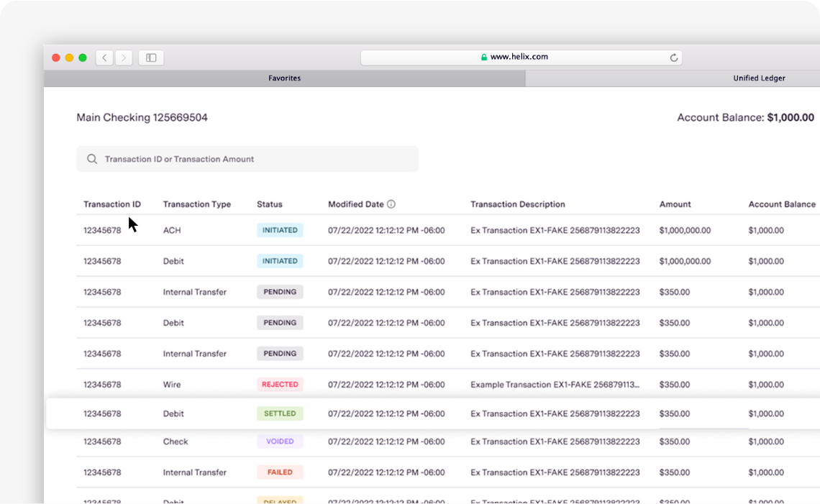820x504 pixels.
Task: Select the SETTLED badge on the Debit row
Action: tap(279, 413)
